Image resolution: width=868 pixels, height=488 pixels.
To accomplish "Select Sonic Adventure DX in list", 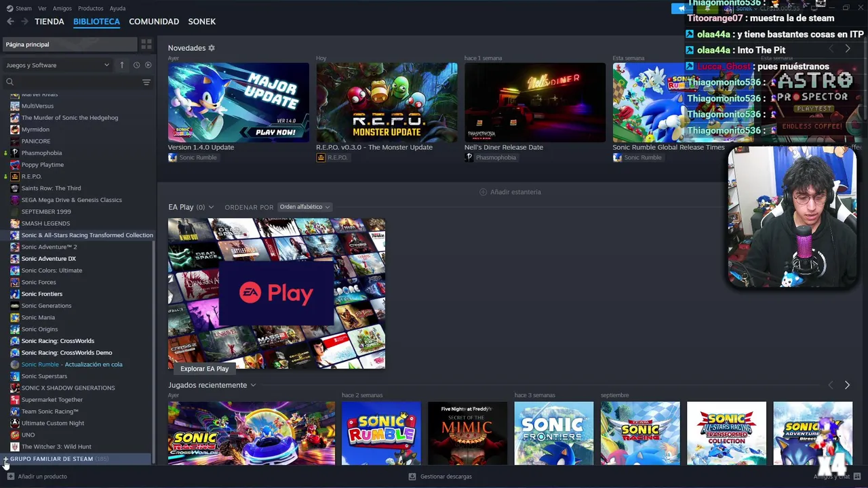I will click(48, 259).
